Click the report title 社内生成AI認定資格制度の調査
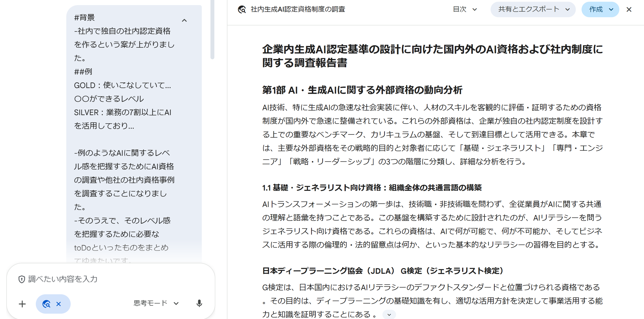 coord(298,10)
